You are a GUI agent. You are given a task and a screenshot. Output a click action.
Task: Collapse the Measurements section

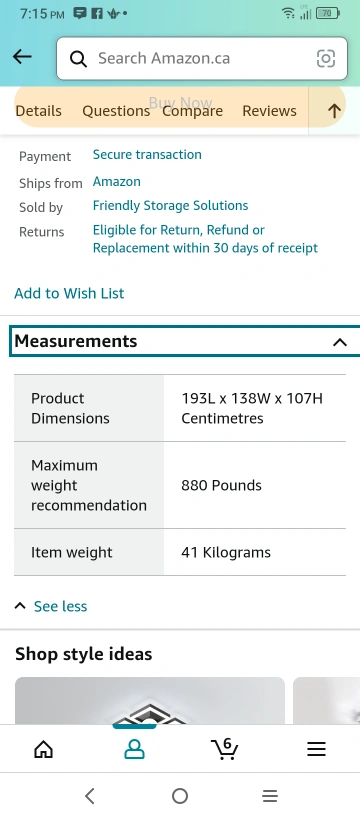coord(185,341)
